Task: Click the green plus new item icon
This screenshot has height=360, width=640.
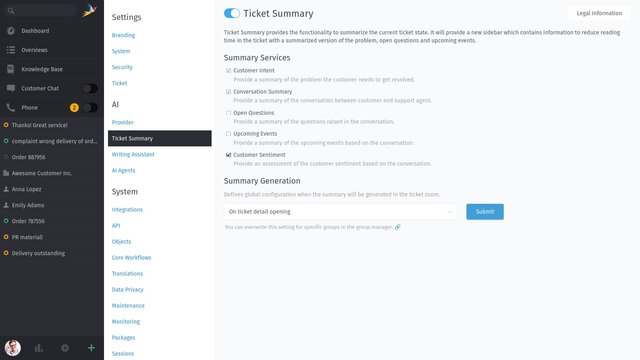Action: (91, 348)
